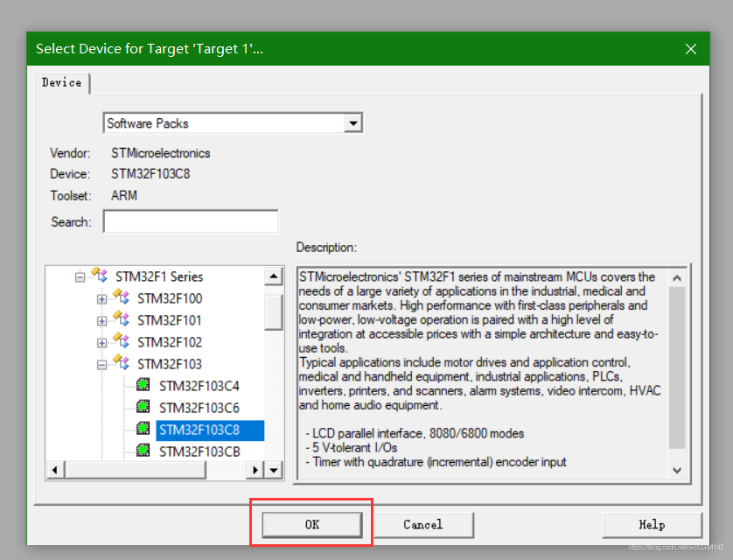Select STM32F103C4 in device tree
The width and height of the screenshot is (733, 560).
pos(199,386)
